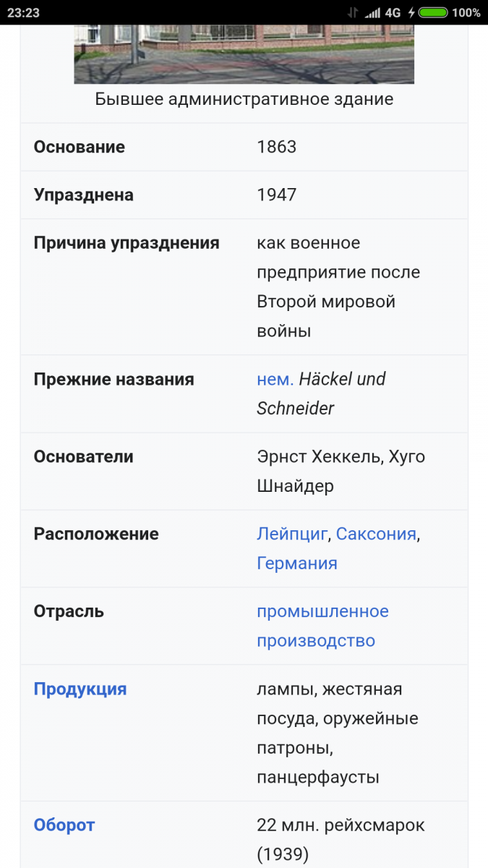
Task: Tap the '22 млн. рейхсмарок' turnover value
Action: coord(341,825)
